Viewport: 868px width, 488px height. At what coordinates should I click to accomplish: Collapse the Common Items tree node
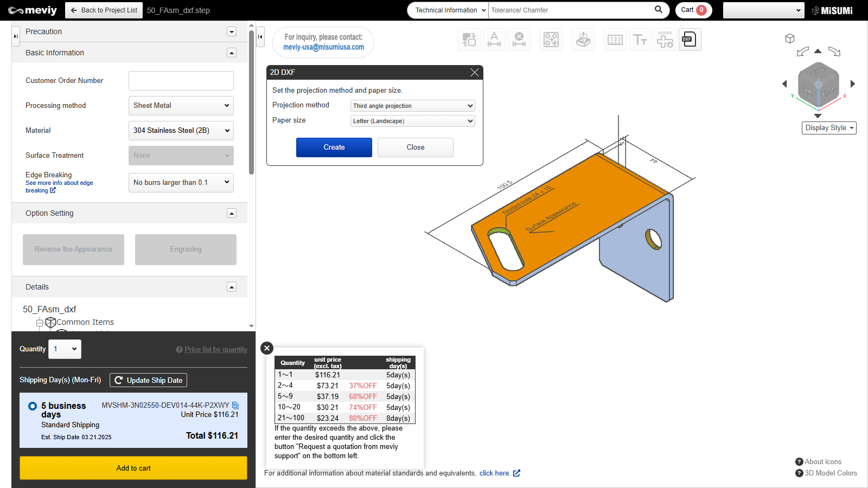(x=39, y=323)
